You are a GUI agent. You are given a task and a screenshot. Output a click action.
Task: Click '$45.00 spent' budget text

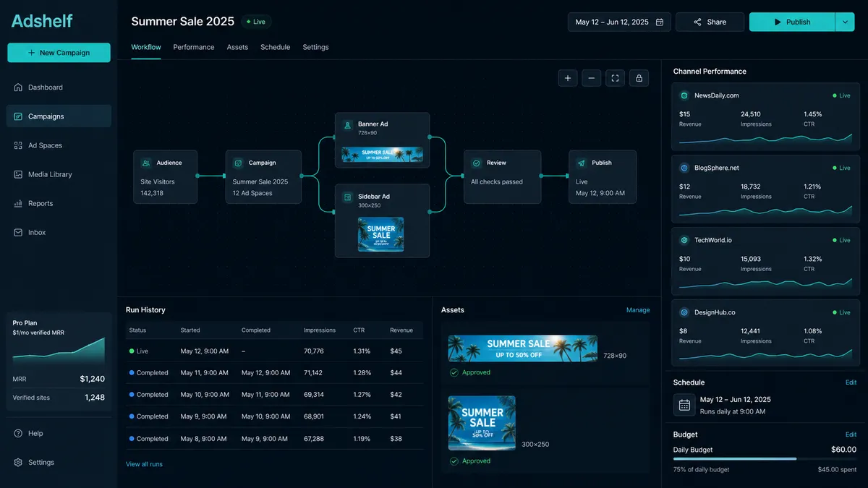tap(837, 470)
